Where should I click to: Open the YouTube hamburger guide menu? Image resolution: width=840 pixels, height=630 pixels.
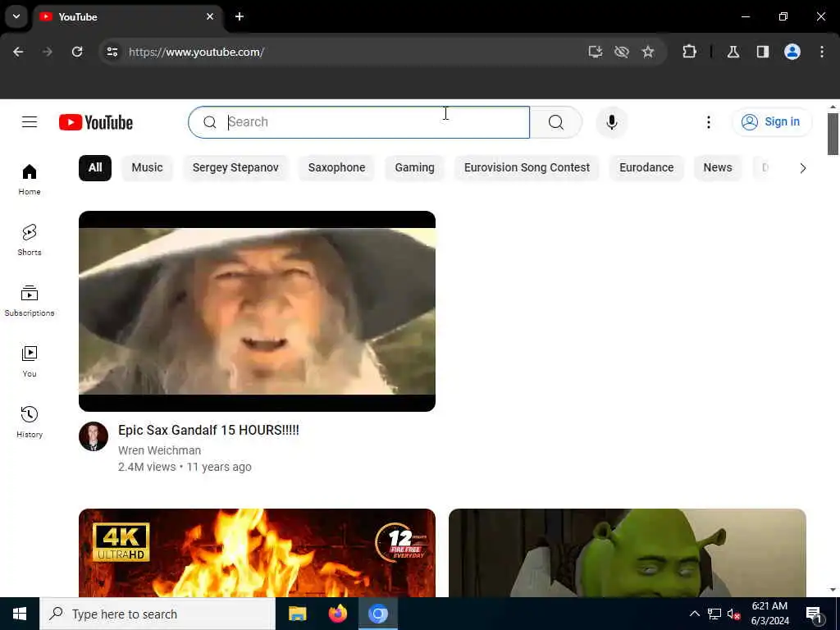(30, 122)
